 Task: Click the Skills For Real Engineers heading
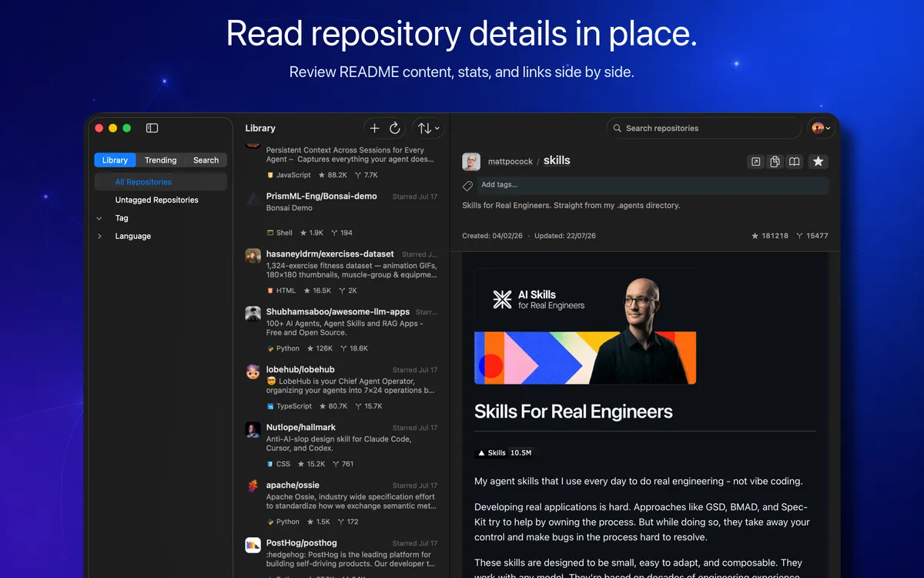pyautogui.click(x=574, y=412)
